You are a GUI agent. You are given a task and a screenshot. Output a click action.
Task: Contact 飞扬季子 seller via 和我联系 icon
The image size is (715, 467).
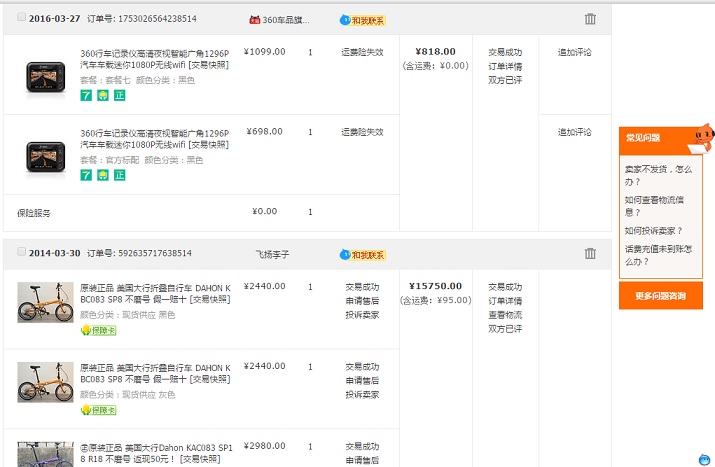[363, 254]
